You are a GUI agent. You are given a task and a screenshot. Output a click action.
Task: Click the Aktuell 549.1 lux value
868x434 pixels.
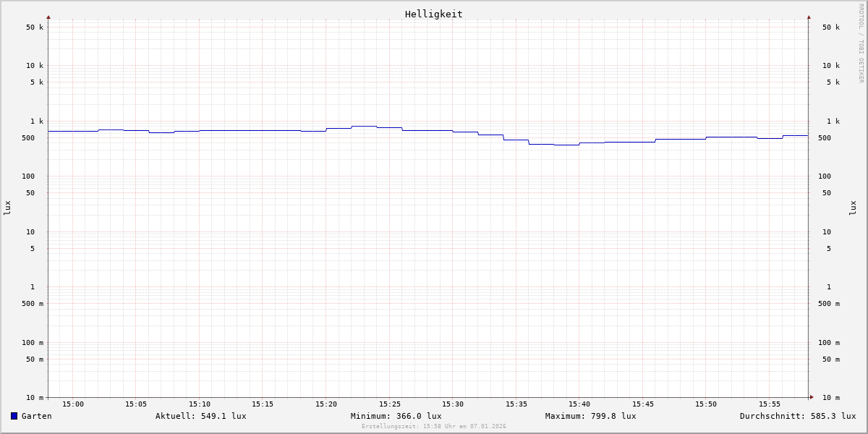200,416
